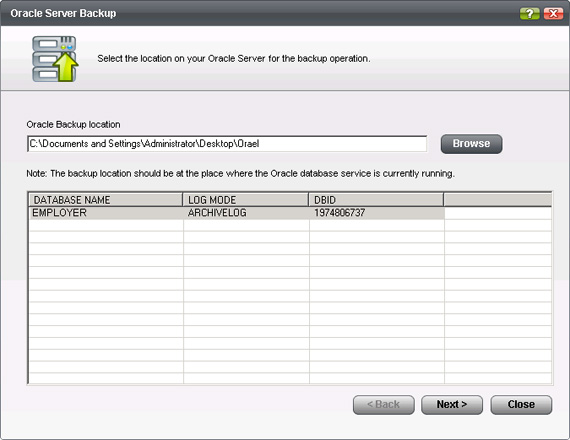Click the grayed-out Back button
Screen dimensions: 570x440
click(384, 405)
